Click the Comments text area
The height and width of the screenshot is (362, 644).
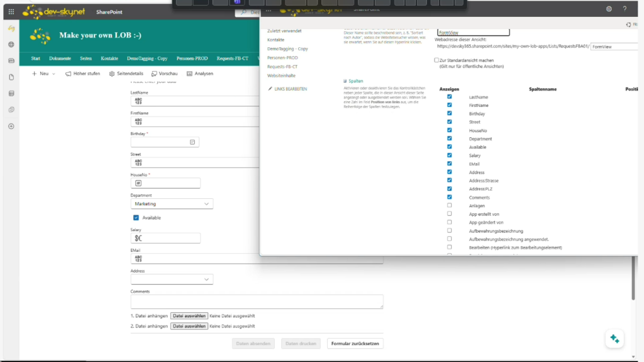click(x=257, y=302)
